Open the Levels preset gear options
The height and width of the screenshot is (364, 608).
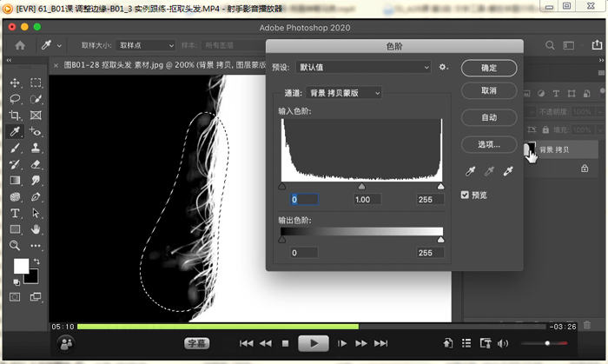click(x=444, y=67)
